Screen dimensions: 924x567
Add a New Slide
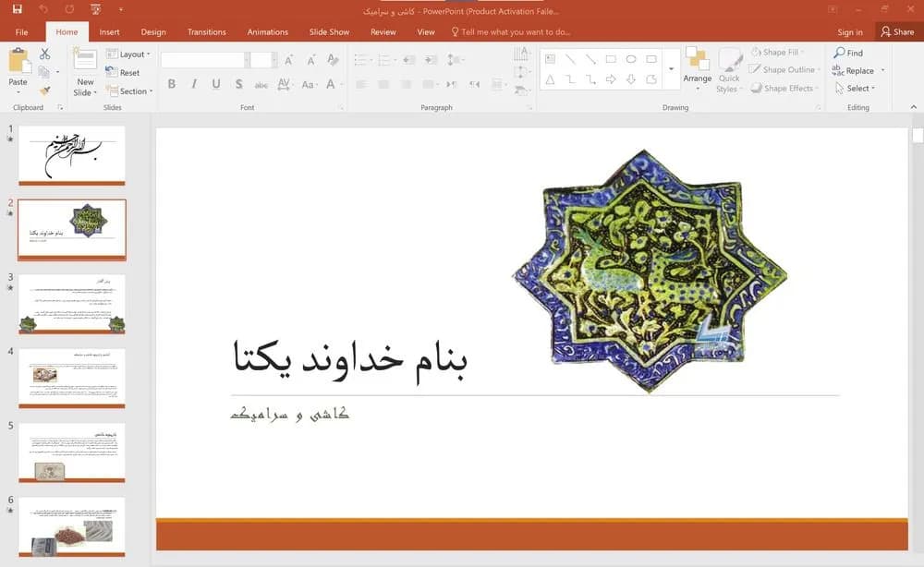coord(85,72)
